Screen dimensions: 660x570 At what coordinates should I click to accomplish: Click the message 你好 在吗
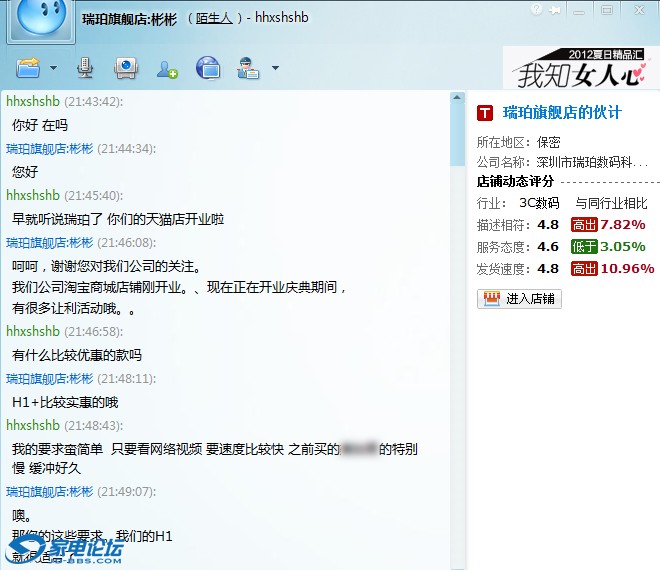click(x=40, y=125)
